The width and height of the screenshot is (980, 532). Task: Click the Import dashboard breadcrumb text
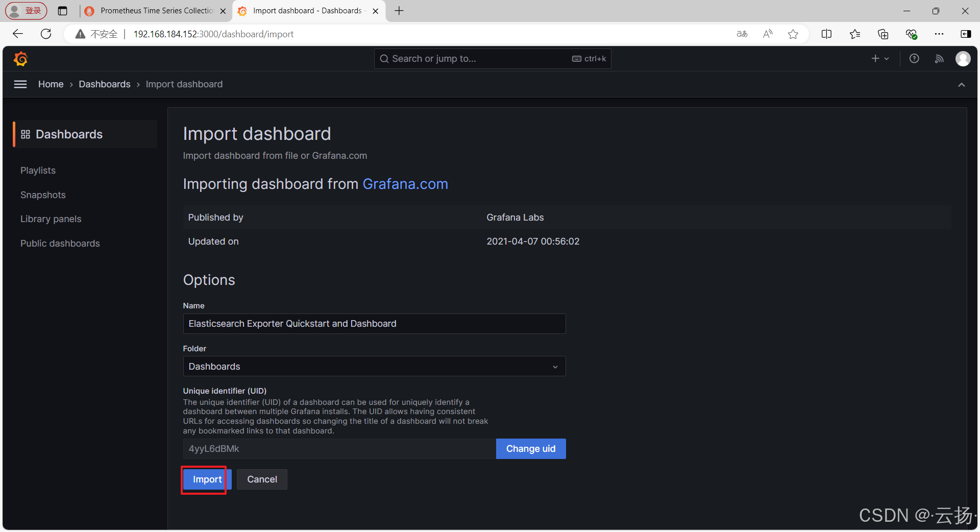[x=184, y=84]
